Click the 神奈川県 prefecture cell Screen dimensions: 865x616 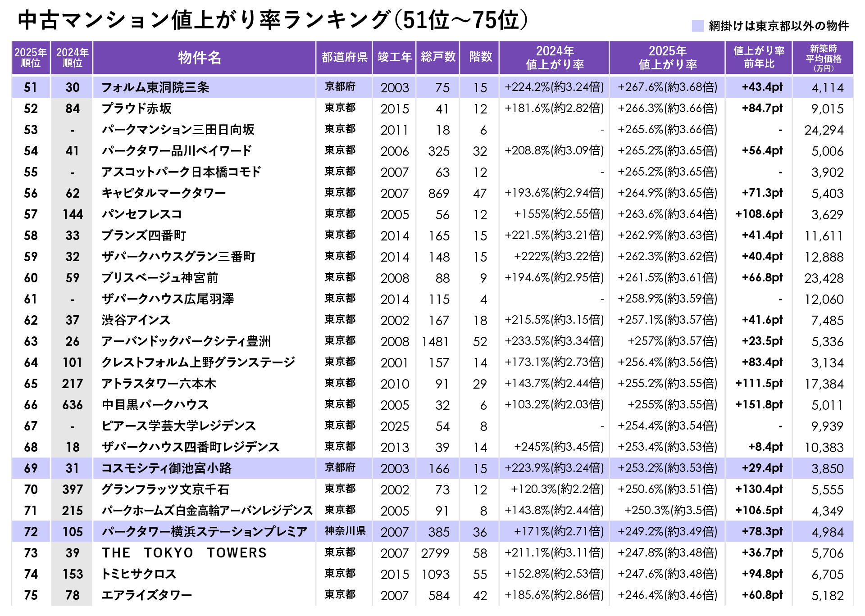pos(345,531)
